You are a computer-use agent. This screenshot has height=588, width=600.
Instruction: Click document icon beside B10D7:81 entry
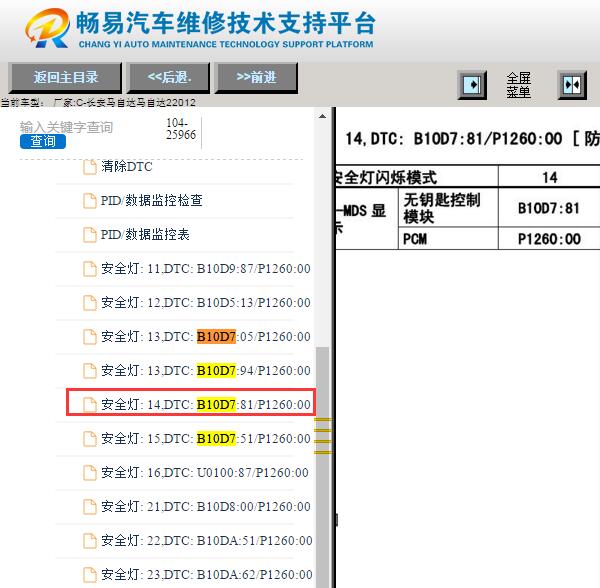[90, 405]
